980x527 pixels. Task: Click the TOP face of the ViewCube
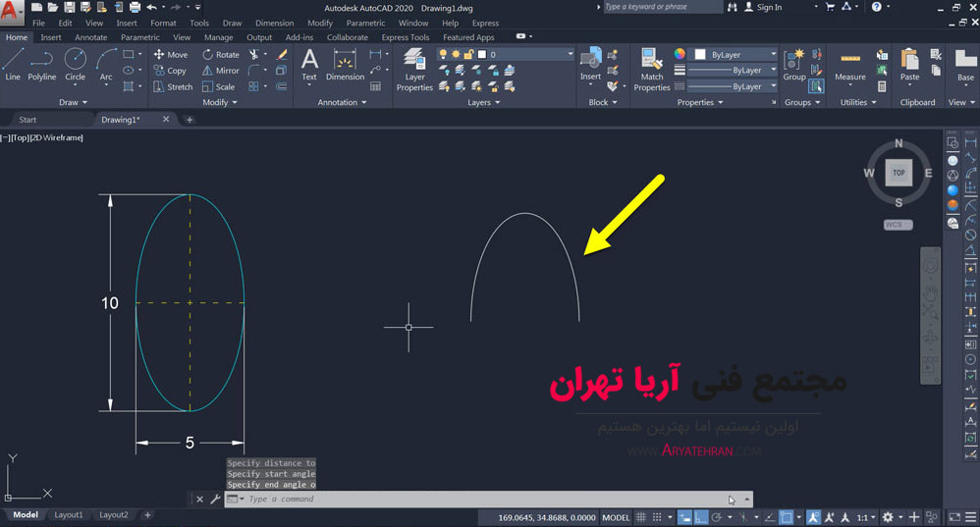[x=898, y=173]
